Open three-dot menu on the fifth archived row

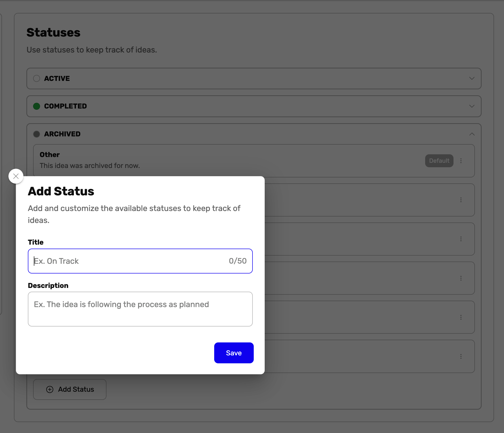tap(461, 317)
